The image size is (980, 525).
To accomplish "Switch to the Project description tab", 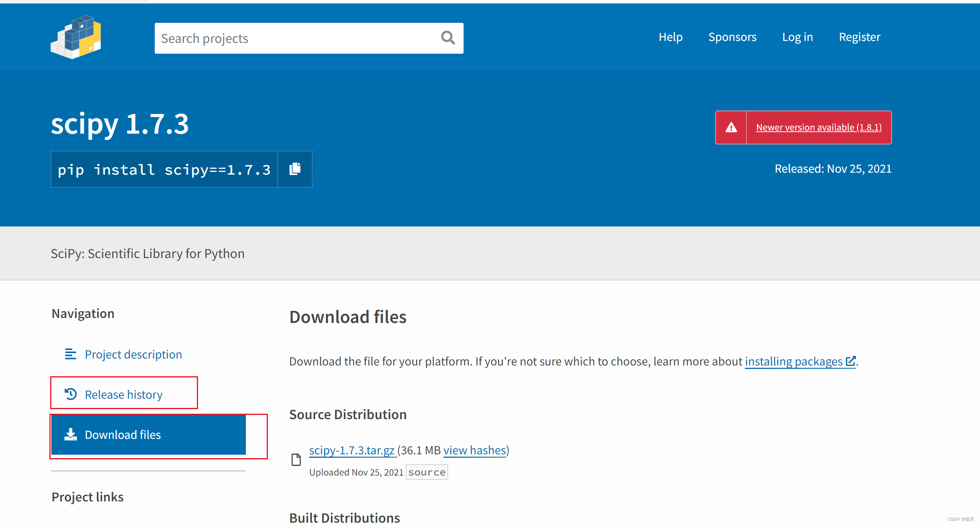I will pyautogui.click(x=133, y=354).
